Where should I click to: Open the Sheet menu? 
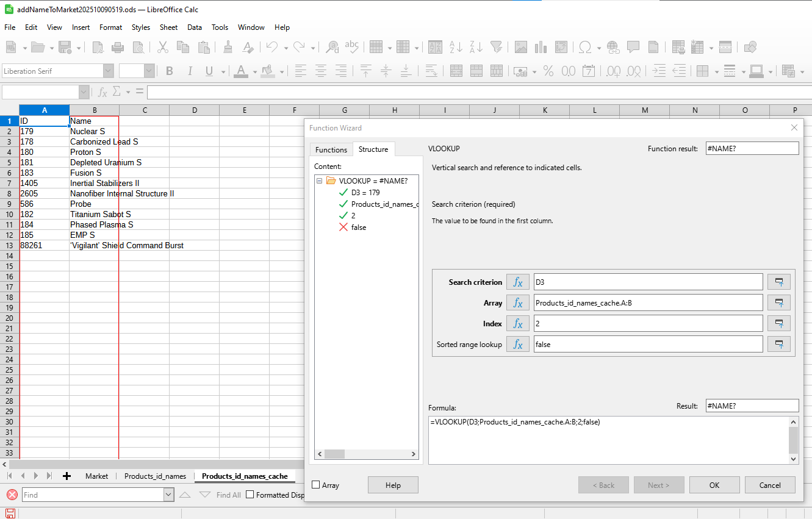point(168,27)
